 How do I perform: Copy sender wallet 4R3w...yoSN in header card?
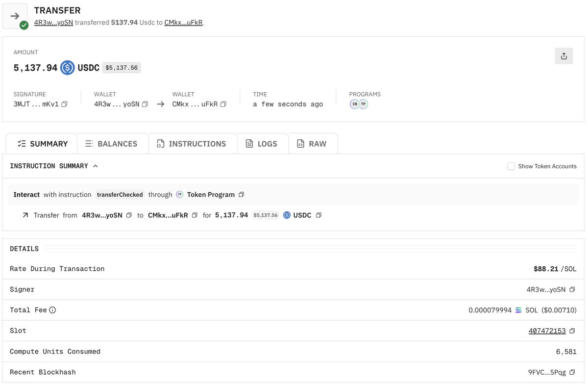[145, 104]
